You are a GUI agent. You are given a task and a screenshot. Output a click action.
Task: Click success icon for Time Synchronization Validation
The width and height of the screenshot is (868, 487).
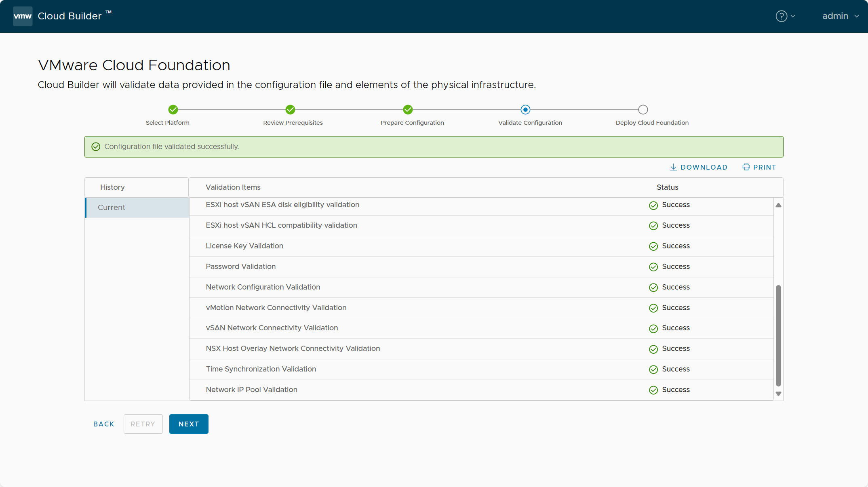(x=653, y=370)
